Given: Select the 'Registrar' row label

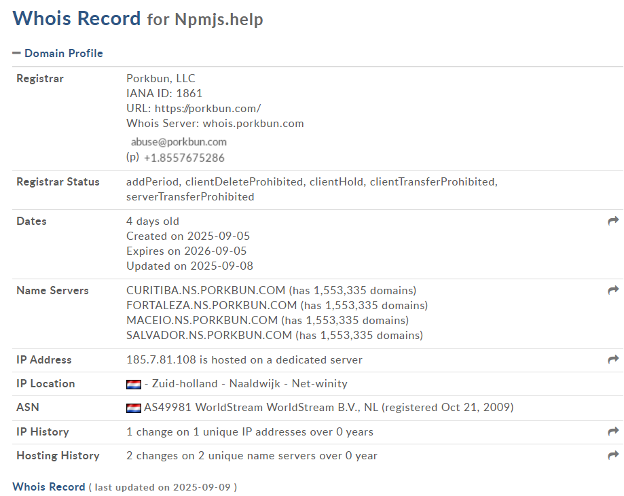Looking at the screenshot, I should pos(40,78).
